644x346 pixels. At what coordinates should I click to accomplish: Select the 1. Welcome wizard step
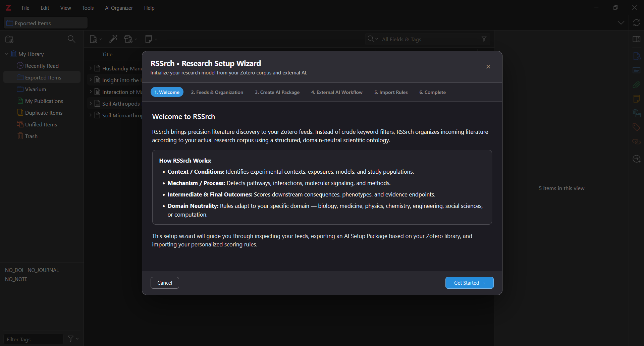click(167, 92)
